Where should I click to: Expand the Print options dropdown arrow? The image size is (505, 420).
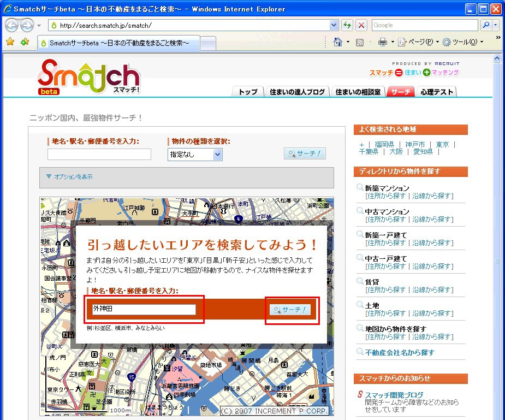pos(393,42)
